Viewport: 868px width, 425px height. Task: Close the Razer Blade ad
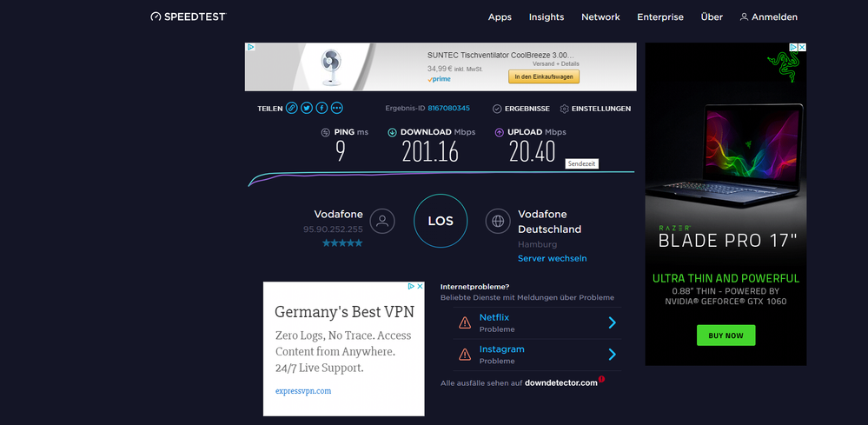pyautogui.click(x=802, y=47)
